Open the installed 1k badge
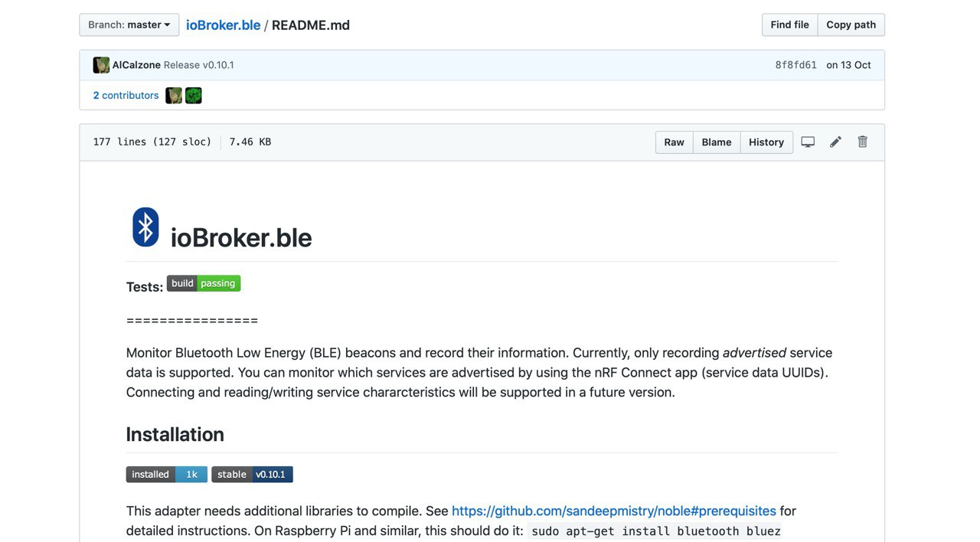This screenshot has width=980, height=542. coord(166,475)
